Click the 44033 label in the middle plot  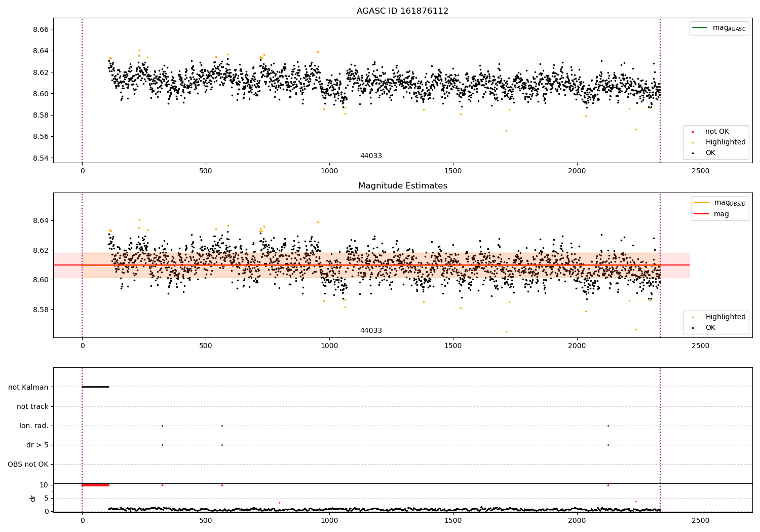tap(371, 331)
